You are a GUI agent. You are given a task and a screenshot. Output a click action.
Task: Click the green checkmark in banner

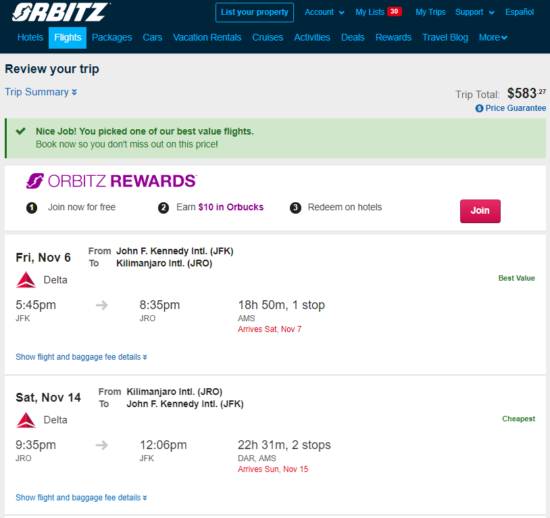point(21,131)
